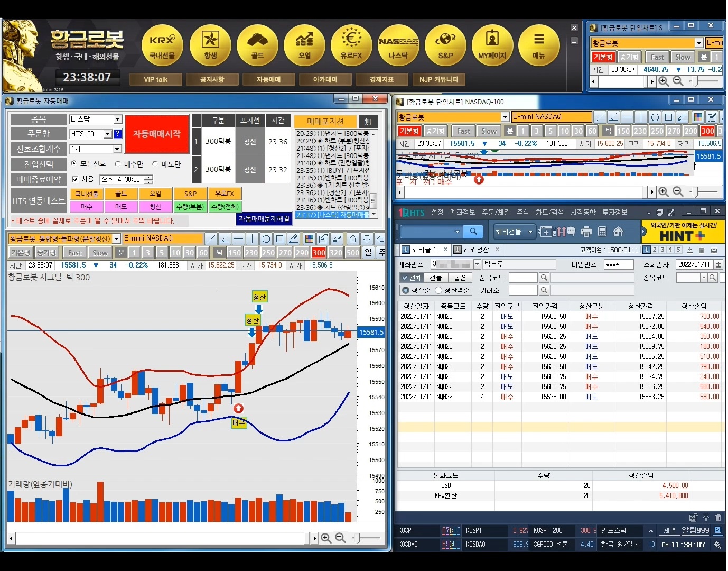
Task: Open the MY페이지 coin icon
Action: pyautogui.click(x=492, y=44)
